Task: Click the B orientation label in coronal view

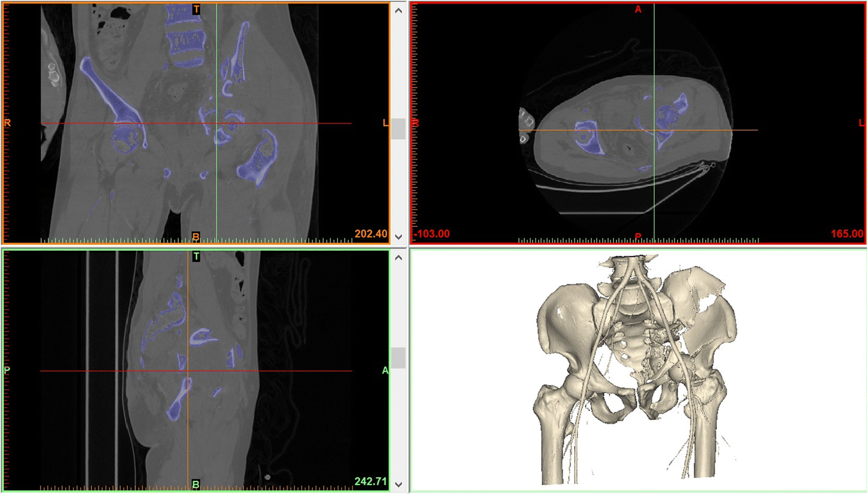Action: (x=196, y=236)
